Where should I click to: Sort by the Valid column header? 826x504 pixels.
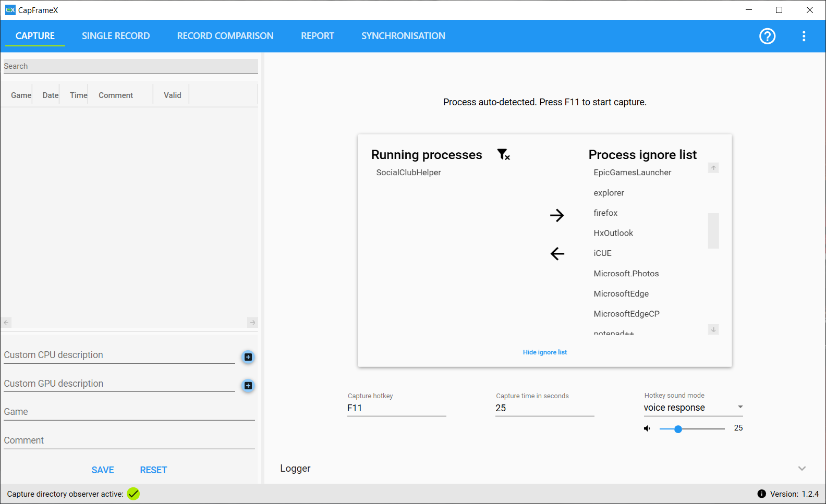coord(173,95)
